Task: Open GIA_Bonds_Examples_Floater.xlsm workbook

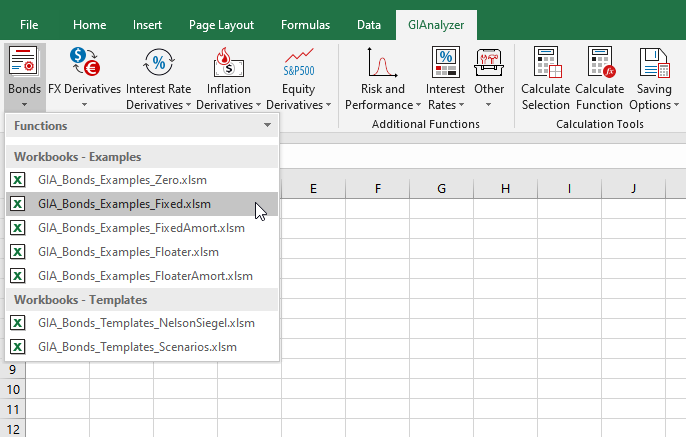Action: coord(142,252)
